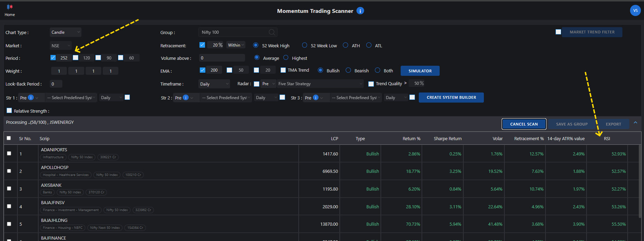Image resolution: width=644 pixels, height=241 pixels.
Task: Click search icon in Group field
Action: tap(272, 32)
